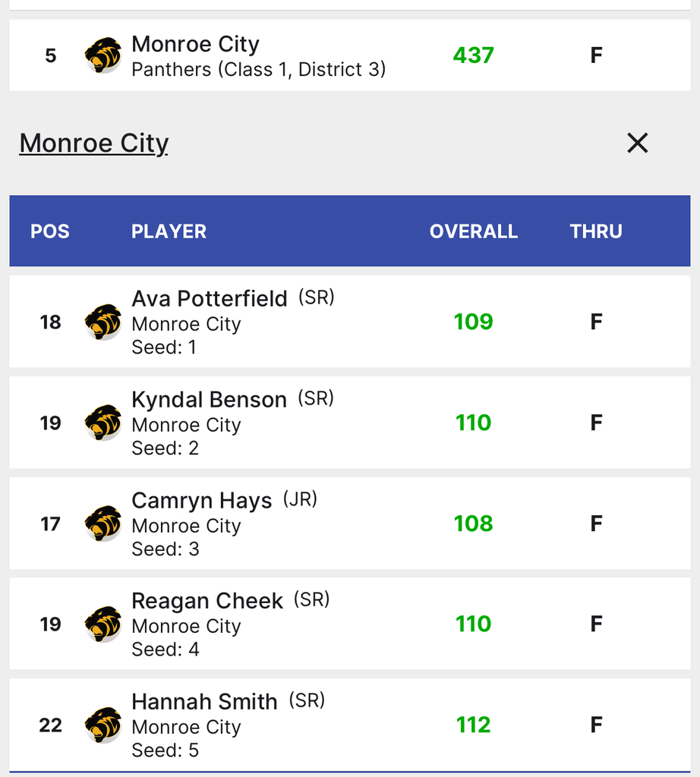The height and width of the screenshot is (777, 700).
Task: Click panther logo next to Kyndal Benson
Action: tap(103, 423)
